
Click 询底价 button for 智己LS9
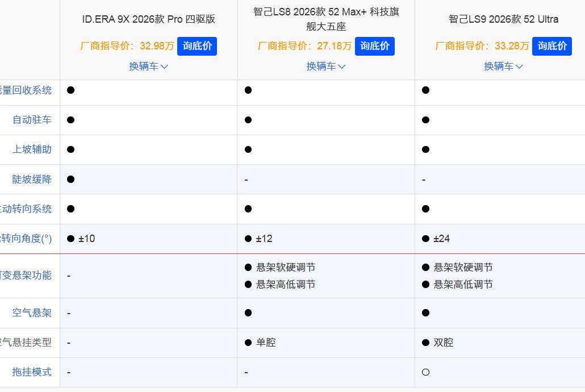click(552, 46)
